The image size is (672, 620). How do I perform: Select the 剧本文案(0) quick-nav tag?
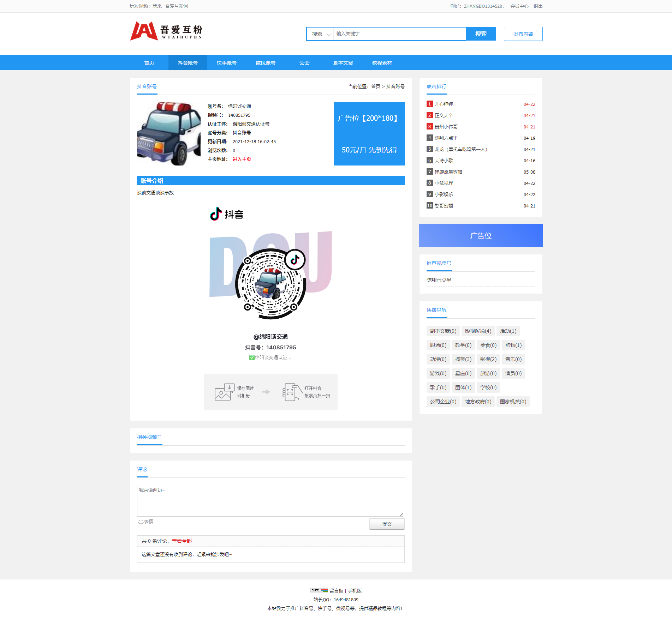(x=443, y=331)
